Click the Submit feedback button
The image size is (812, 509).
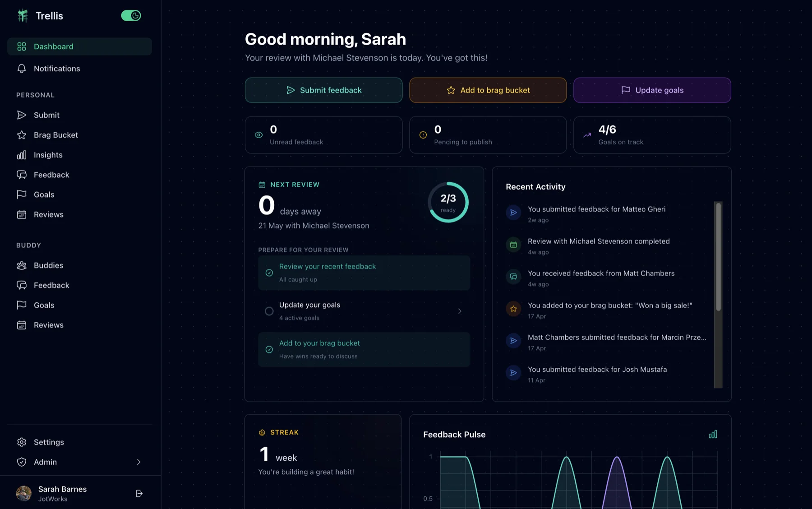tap(323, 90)
